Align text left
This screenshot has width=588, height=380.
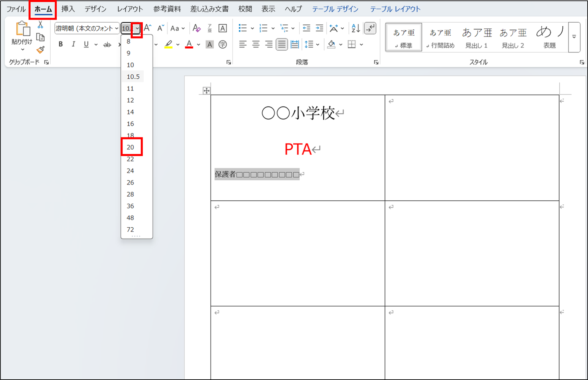243,44
